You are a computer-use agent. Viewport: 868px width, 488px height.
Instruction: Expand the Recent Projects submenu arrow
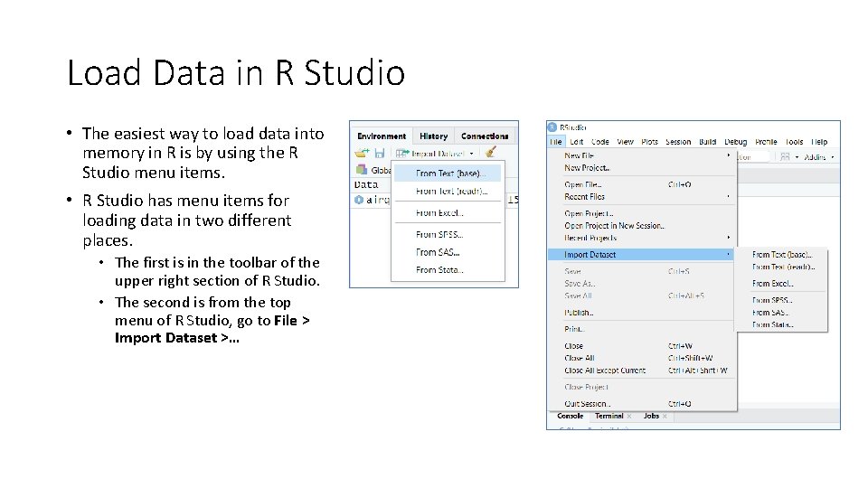tap(729, 238)
